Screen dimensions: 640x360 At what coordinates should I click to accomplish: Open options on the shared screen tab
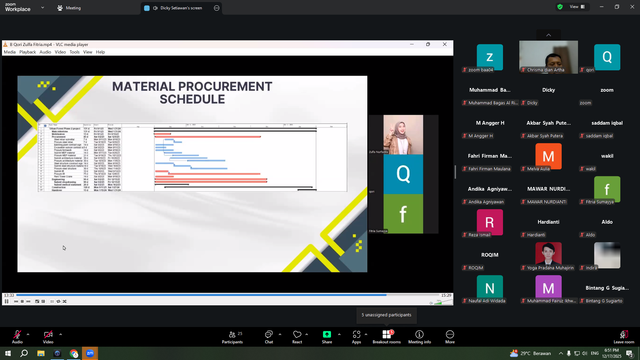tap(216, 8)
